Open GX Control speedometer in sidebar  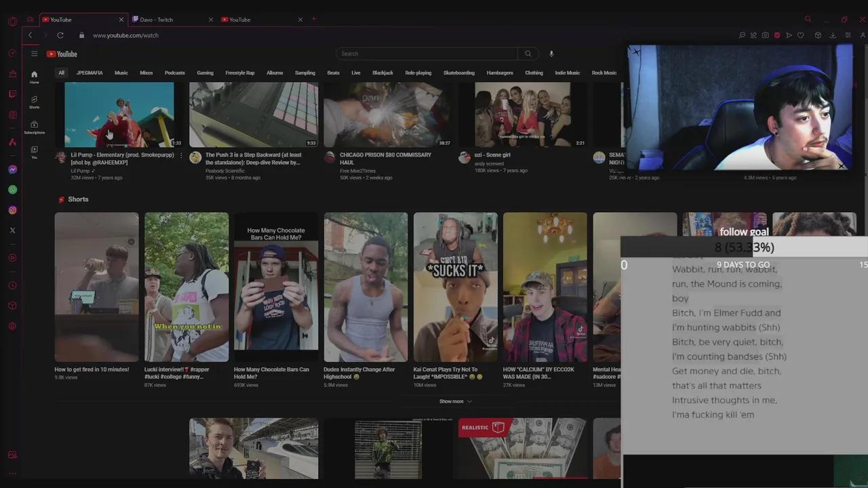pyautogui.click(x=12, y=53)
